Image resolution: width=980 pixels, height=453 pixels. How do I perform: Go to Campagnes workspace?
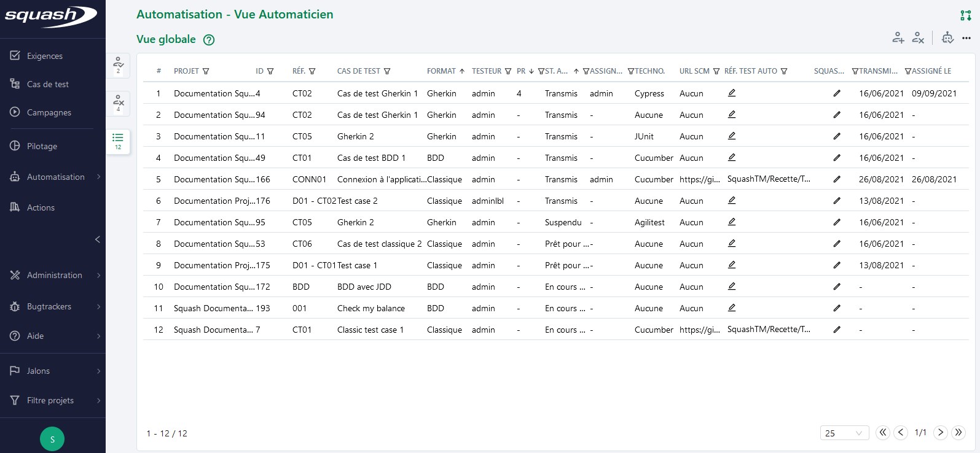[x=49, y=112]
